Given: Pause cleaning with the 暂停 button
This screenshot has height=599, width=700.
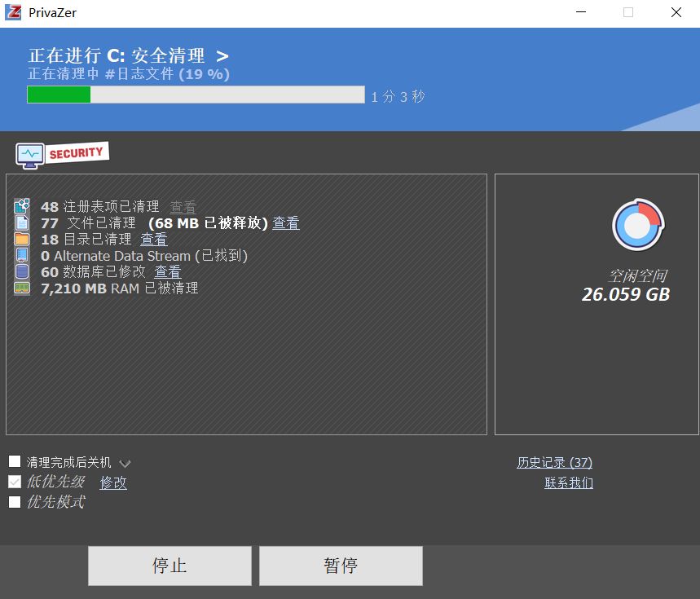Looking at the screenshot, I should (341, 566).
